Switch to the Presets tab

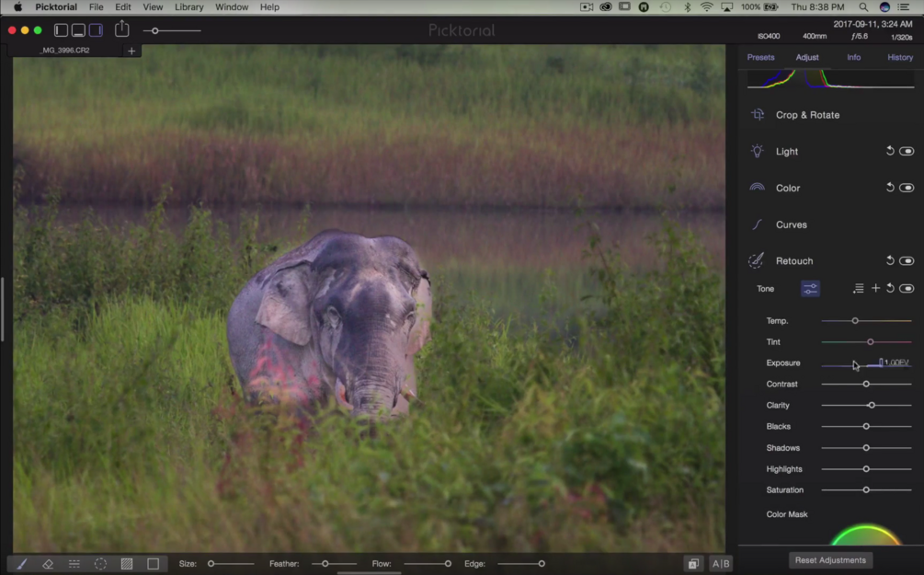(760, 57)
